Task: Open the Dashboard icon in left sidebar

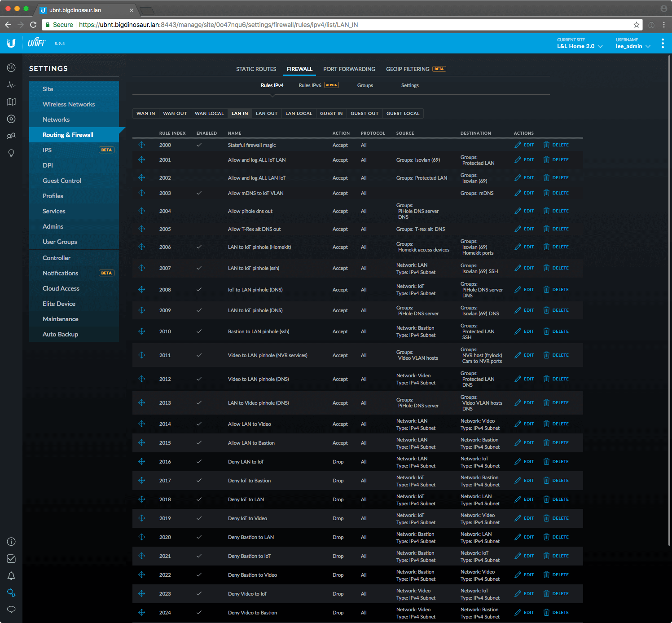Action: pos(11,68)
